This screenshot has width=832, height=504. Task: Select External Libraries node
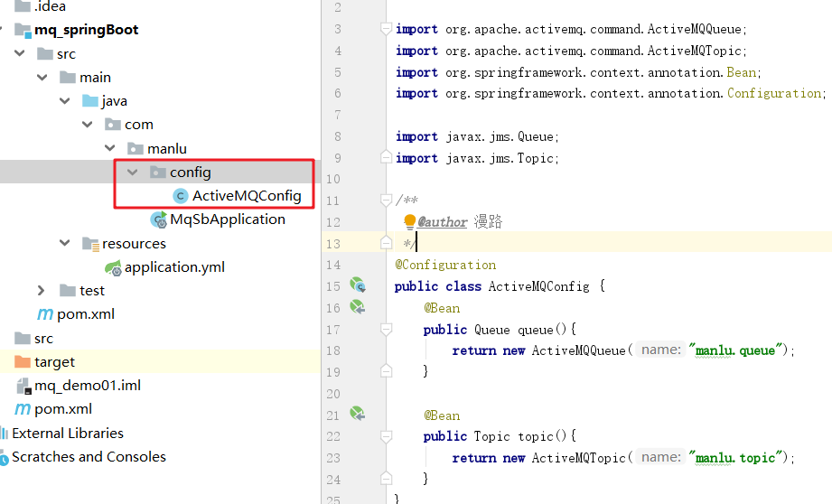(x=68, y=434)
